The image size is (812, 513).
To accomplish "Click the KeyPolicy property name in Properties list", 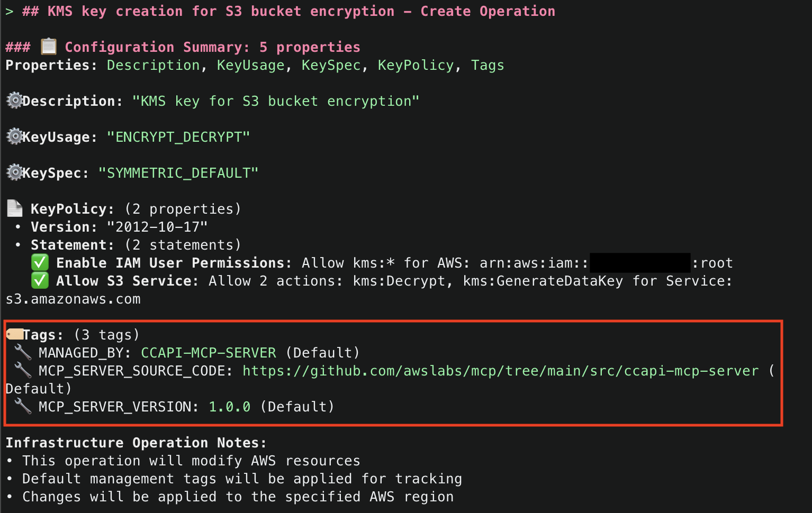I will 416,65.
